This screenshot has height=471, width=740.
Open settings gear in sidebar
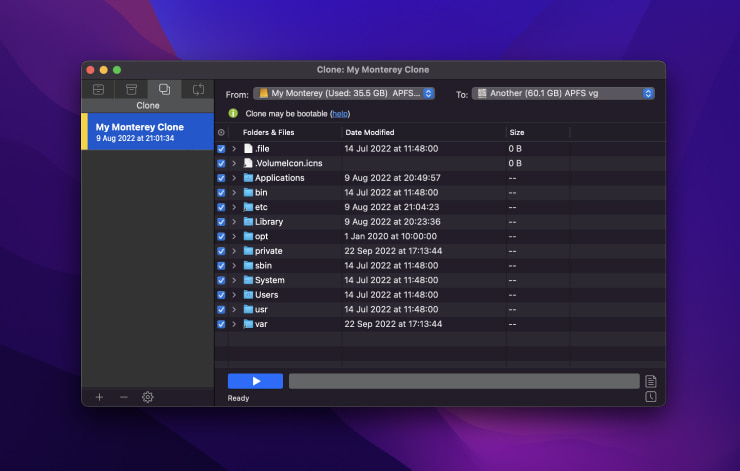pos(148,397)
